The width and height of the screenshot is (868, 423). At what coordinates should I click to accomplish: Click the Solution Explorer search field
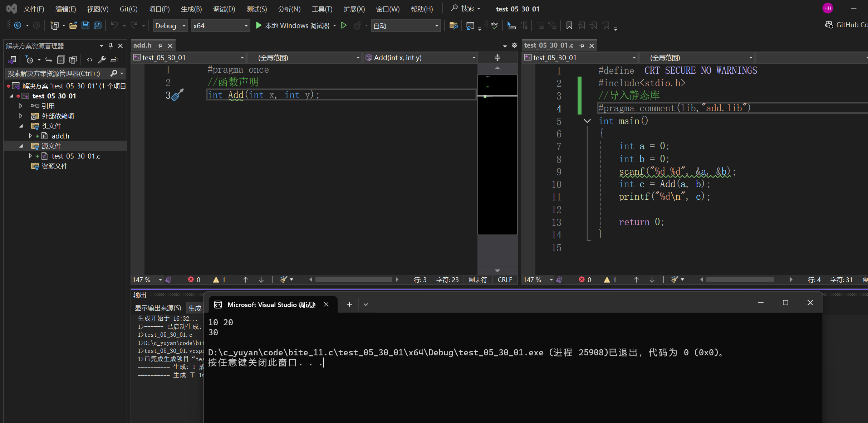pos(57,73)
